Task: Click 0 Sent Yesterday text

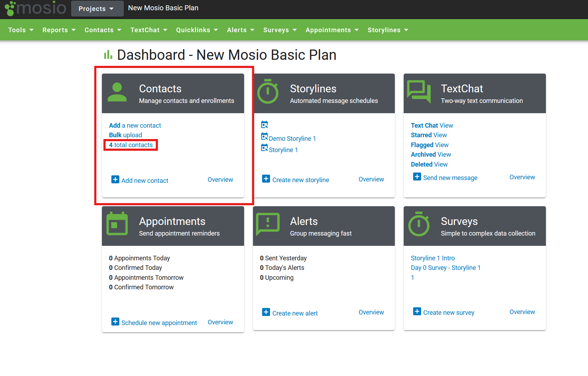Action: 283,258
